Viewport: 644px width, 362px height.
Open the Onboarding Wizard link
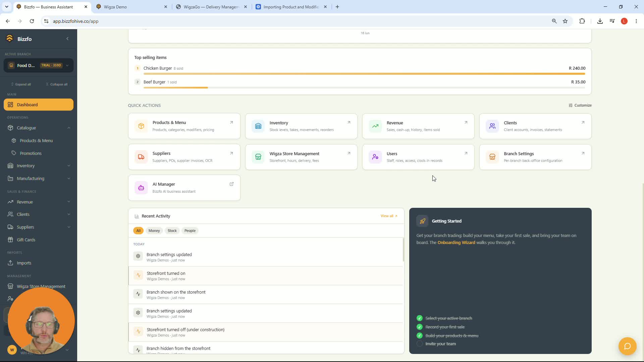[x=456, y=242]
